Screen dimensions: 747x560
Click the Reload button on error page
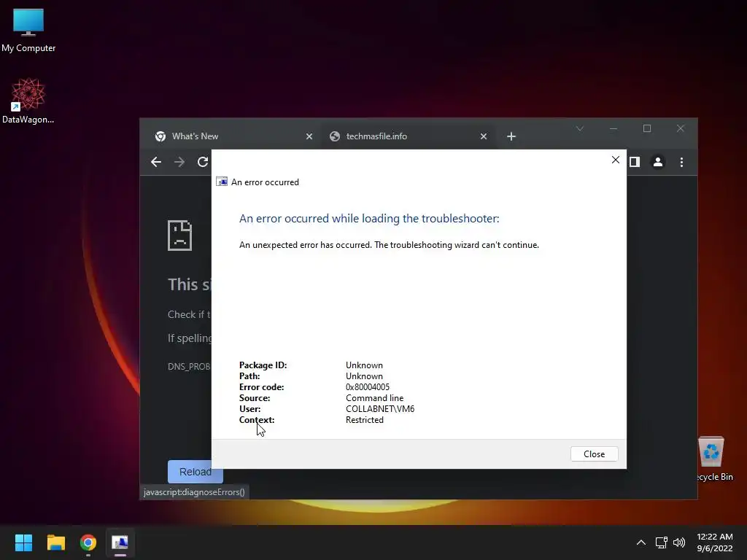(196, 472)
